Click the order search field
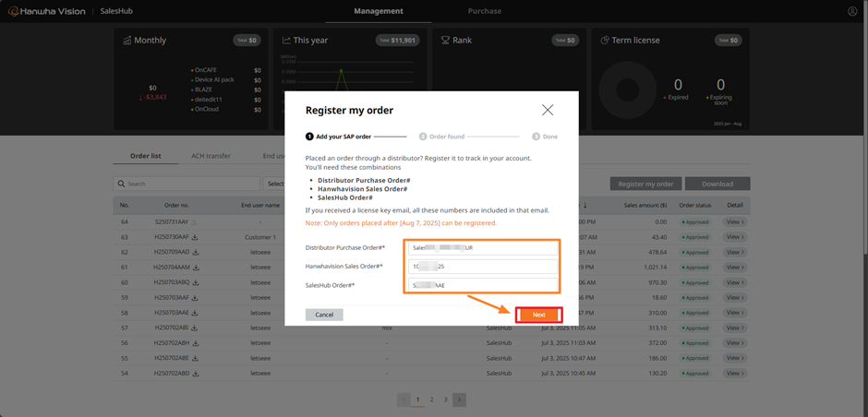This screenshot has width=868, height=417. pyautogui.click(x=185, y=184)
